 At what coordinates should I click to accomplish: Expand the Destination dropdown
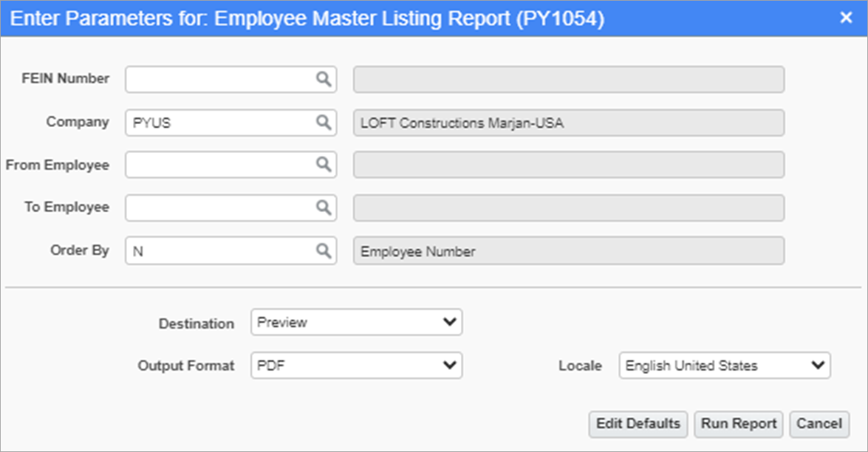357,322
